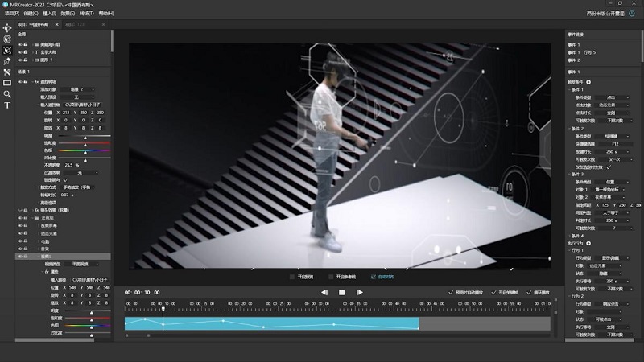The width and height of the screenshot is (644, 362).
Task: Select the Rotate tool in left toolbar
Action: pyautogui.click(x=7, y=39)
